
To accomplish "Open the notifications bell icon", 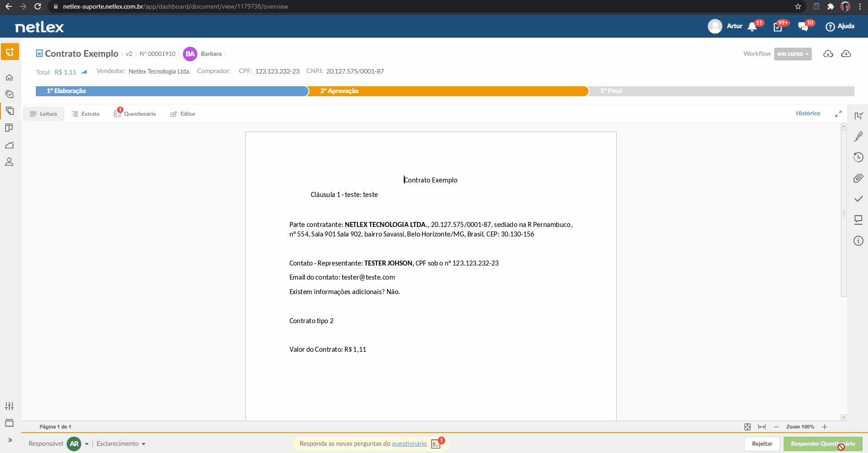I will [752, 26].
